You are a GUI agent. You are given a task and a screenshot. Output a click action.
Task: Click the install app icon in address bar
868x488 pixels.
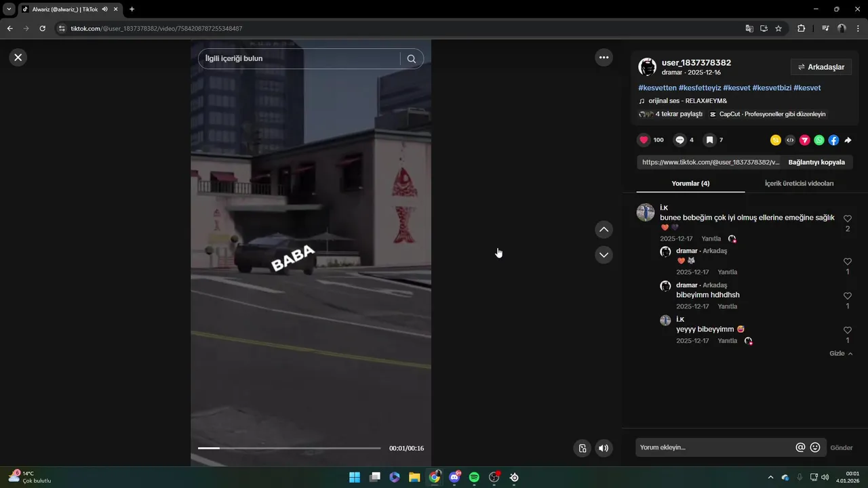point(764,28)
